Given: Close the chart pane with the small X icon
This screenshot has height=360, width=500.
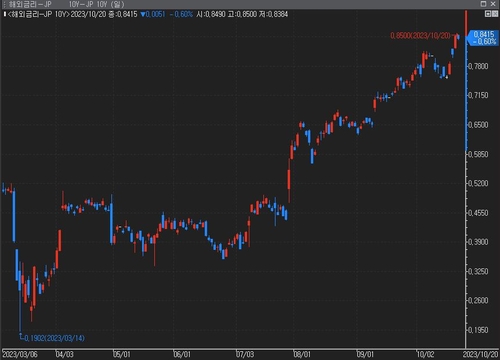Looking at the screenshot, I should pyautogui.click(x=494, y=14).
